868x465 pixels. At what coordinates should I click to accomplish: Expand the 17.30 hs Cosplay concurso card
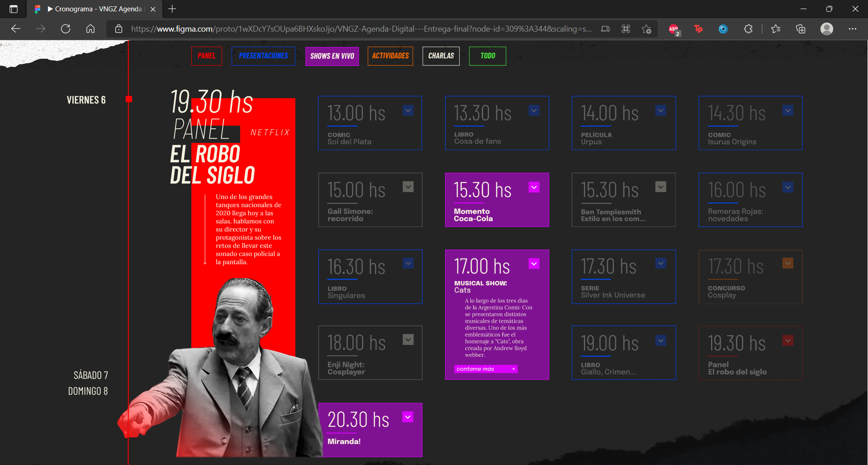click(788, 263)
